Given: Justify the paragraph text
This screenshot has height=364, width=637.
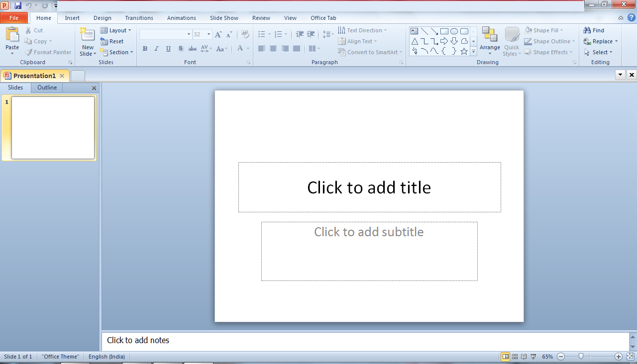Looking at the screenshot, I should (x=297, y=49).
